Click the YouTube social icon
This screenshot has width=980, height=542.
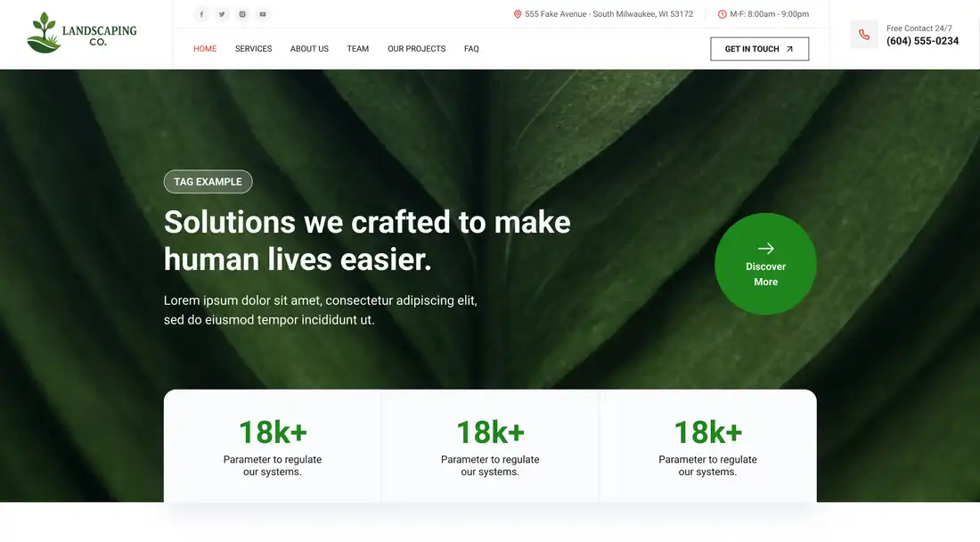pos(262,13)
